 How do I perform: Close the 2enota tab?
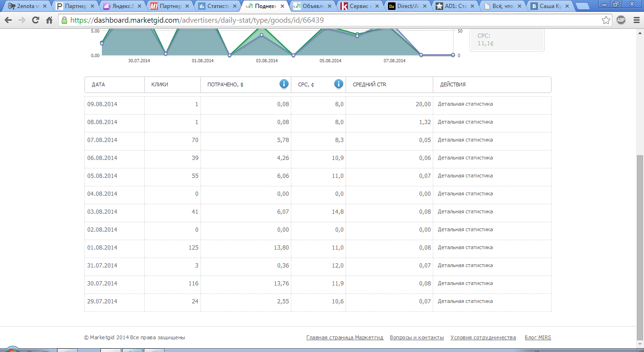[44, 7]
